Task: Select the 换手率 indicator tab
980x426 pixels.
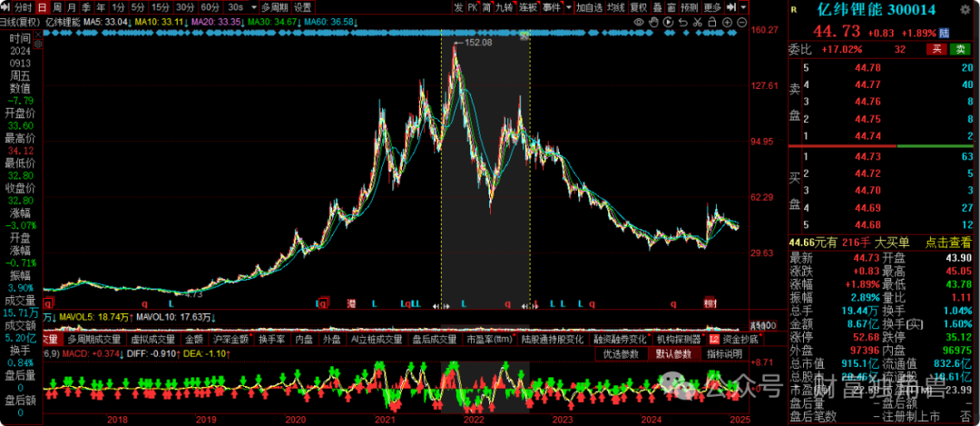Action: click(271, 340)
